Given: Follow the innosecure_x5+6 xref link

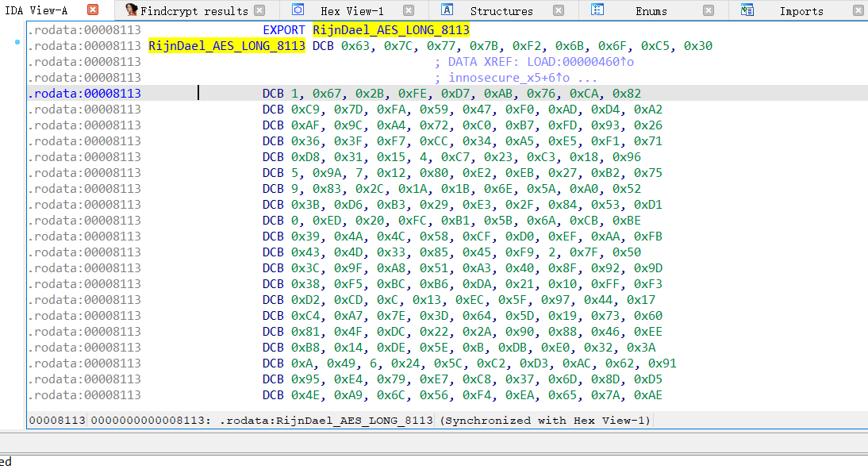Looking at the screenshot, I should 506,78.
